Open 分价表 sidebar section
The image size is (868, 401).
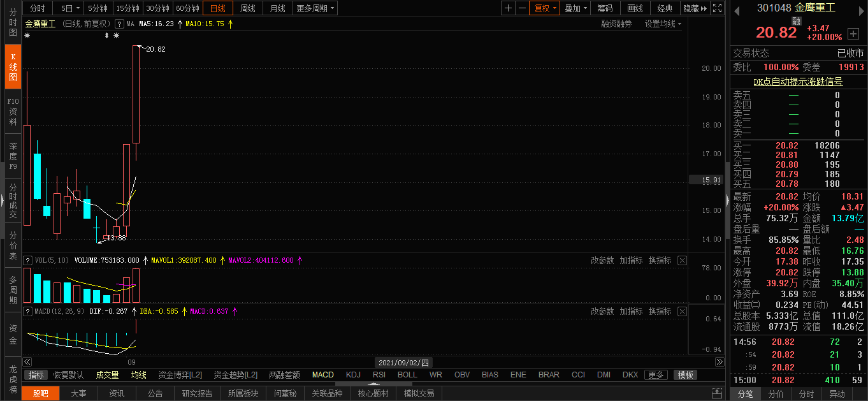click(13, 245)
